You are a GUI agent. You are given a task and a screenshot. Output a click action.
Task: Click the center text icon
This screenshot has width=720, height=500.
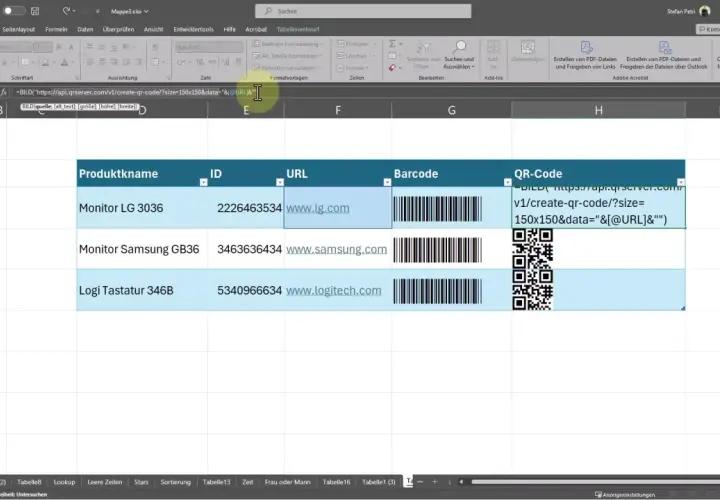click(x=102, y=62)
